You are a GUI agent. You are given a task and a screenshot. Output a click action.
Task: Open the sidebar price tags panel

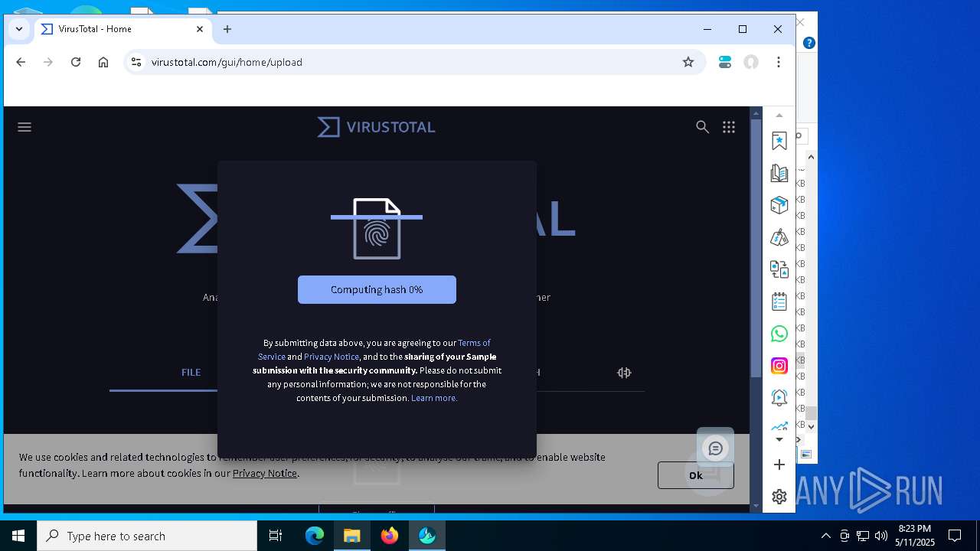pos(779,237)
